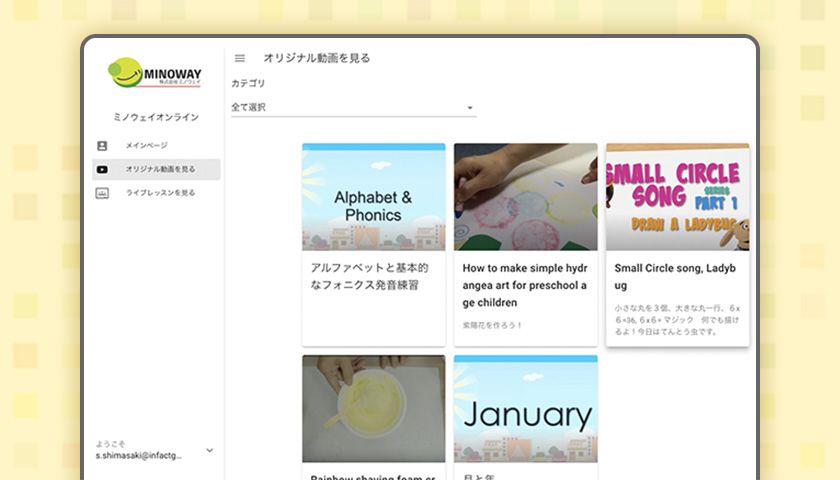Open the Alphabet & Phonics thumbnail
This screenshot has height=480, width=840.
click(x=373, y=197)
